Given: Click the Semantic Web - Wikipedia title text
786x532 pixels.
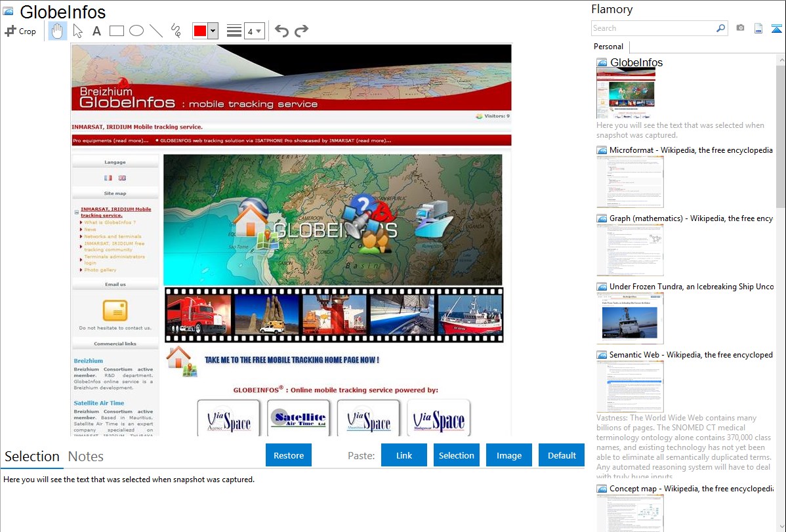Looking at the screenshot, I should [691, 355].
